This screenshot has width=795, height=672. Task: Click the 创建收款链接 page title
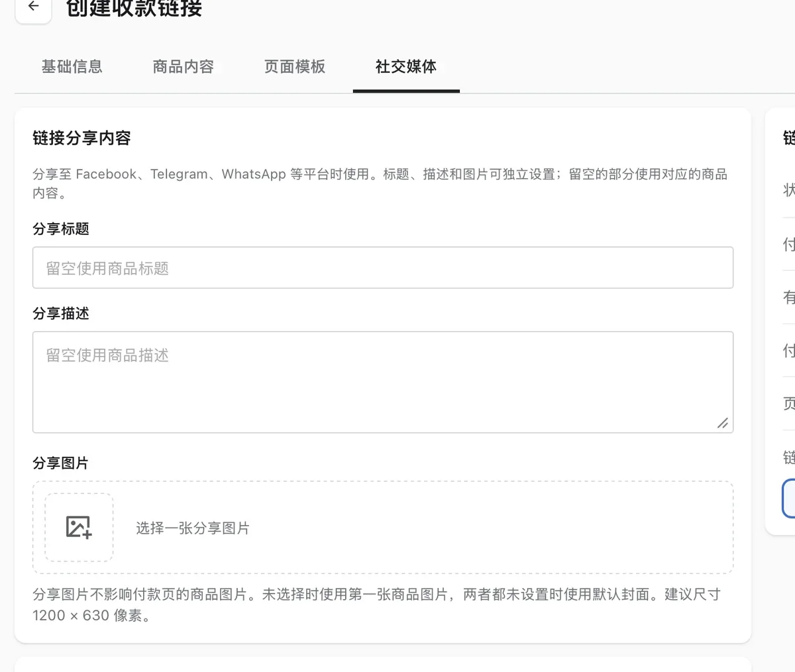pyautogui.click(x=134, y=8)
